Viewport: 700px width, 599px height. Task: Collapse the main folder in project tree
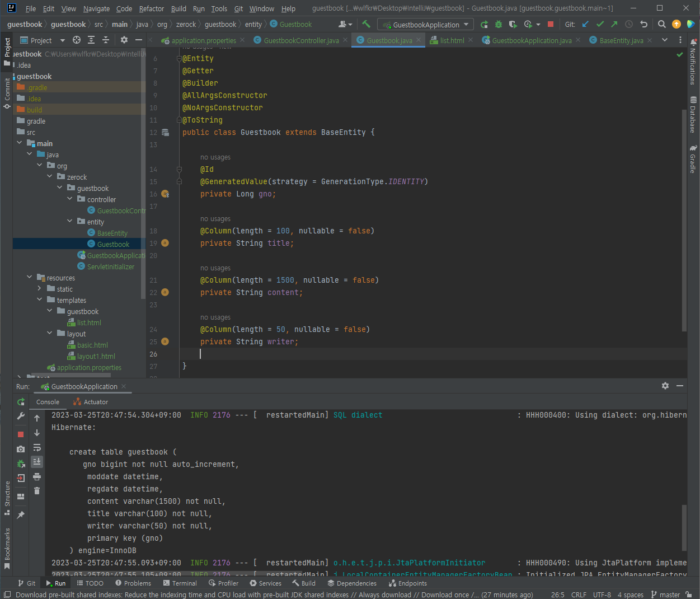tap(20, 143)
